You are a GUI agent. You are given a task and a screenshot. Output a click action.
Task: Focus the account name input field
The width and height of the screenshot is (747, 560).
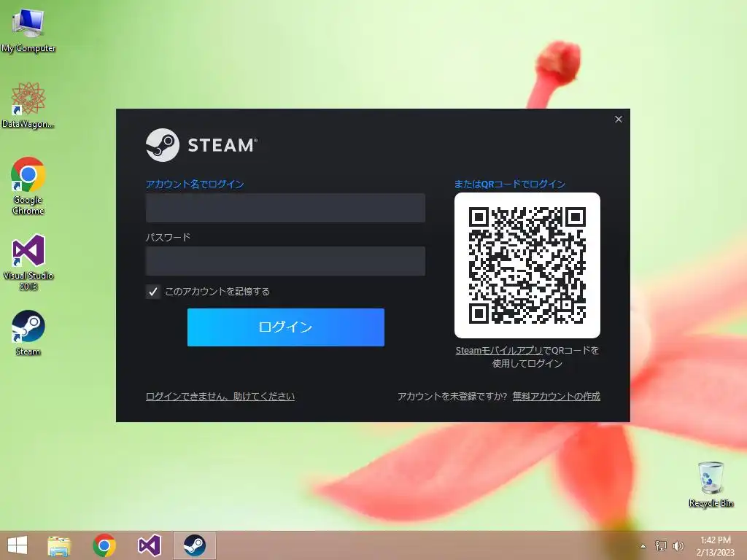click(285, 208)
